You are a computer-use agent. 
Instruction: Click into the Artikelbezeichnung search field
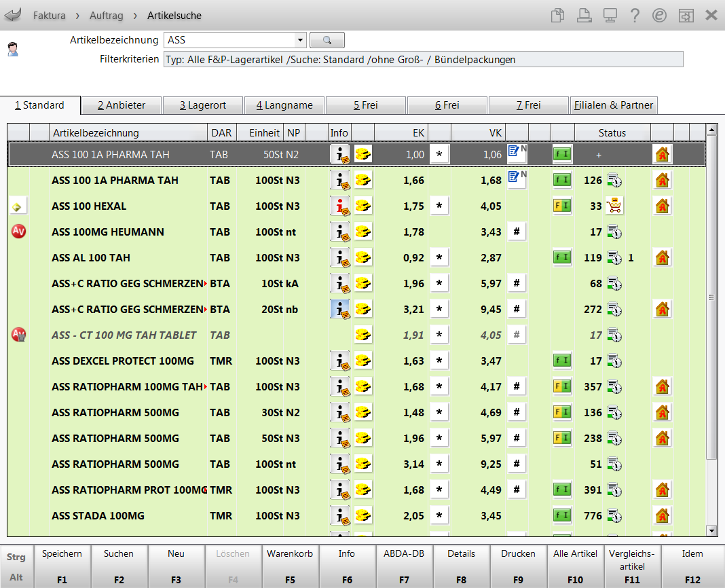(x=230, y=40)
